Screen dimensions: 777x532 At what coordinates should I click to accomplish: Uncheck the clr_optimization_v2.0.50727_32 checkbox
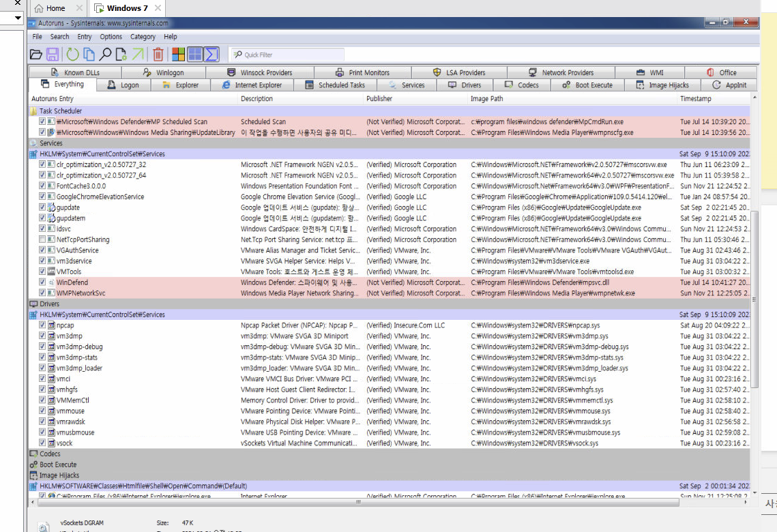coord(42,164)
